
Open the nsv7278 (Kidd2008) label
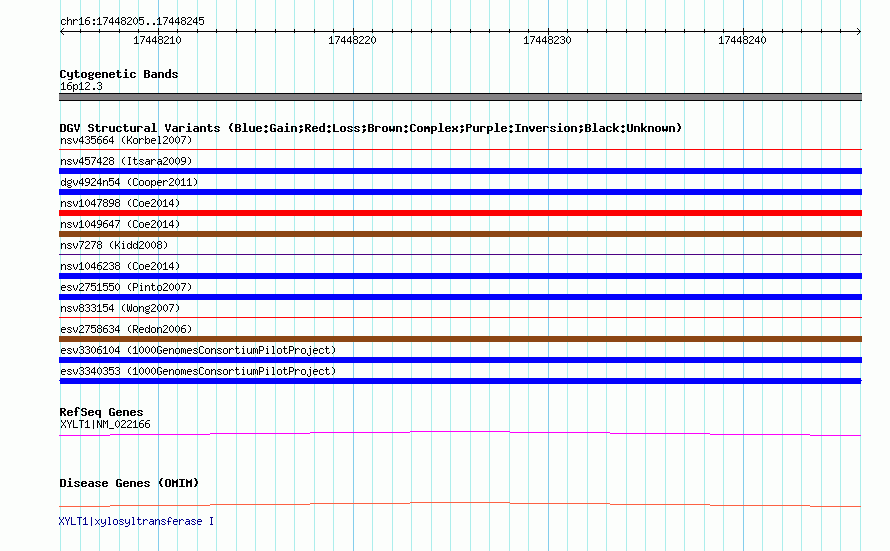[x=114, y=245]
